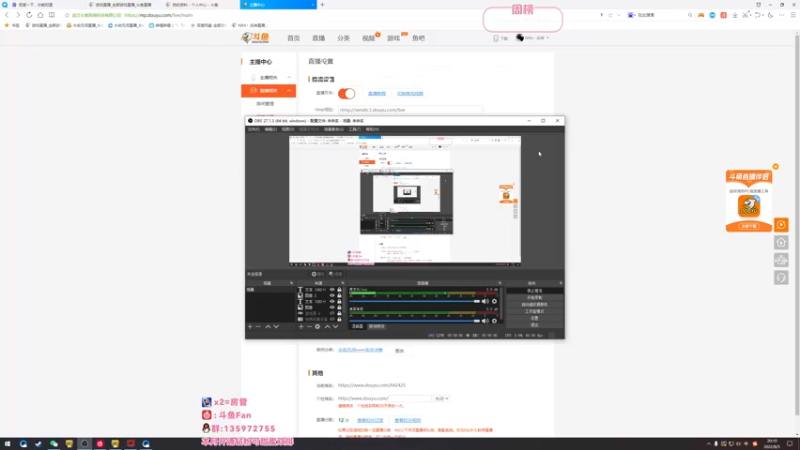Unlock the second 文本 source lock icon
This screenshot has height=450, width=800.
tap(339, 302)
